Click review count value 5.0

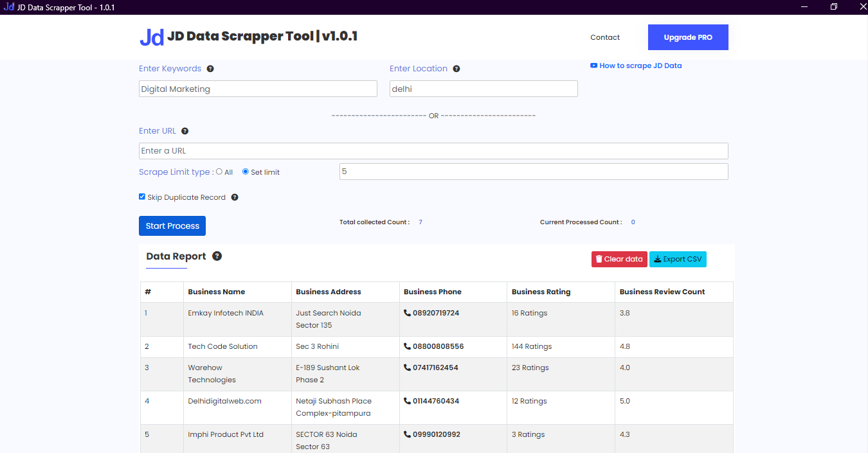[625, 401]
